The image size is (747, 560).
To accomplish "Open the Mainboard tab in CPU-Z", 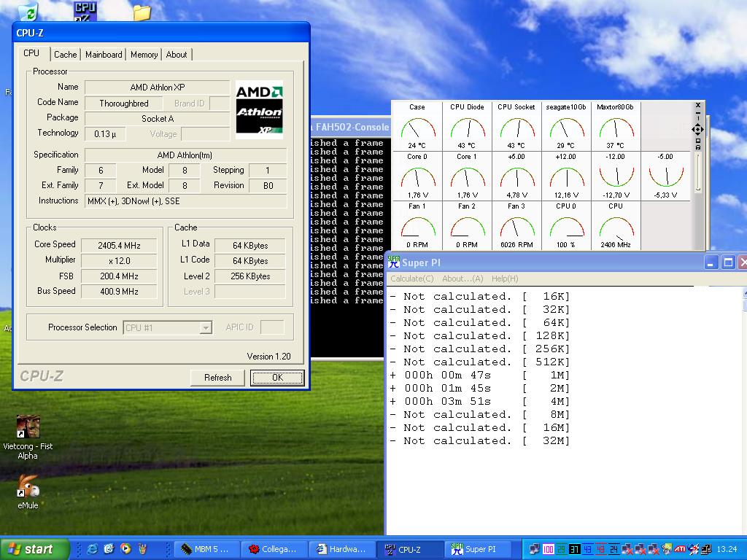I will (104, 54).
